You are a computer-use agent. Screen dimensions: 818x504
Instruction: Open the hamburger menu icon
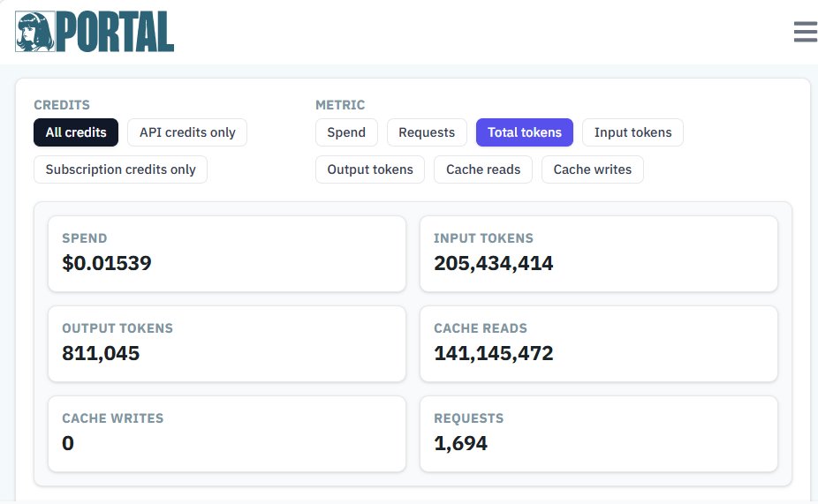click(806, 32)
